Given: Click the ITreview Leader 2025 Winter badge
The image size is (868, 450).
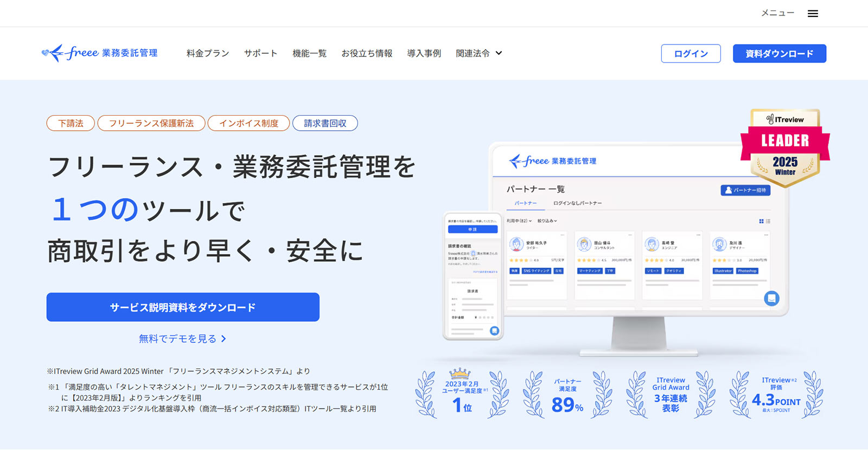Looking at the screenshot, I should coord(785,148).
